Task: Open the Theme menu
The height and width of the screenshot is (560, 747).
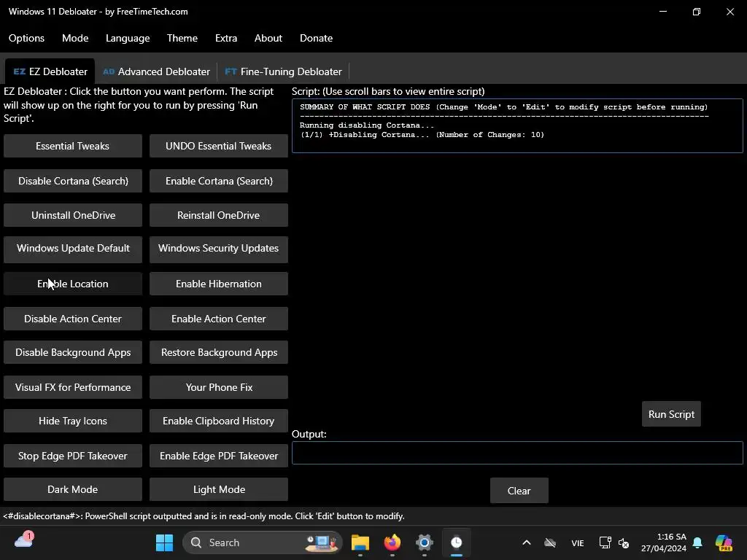Action: tap(182, 38)
